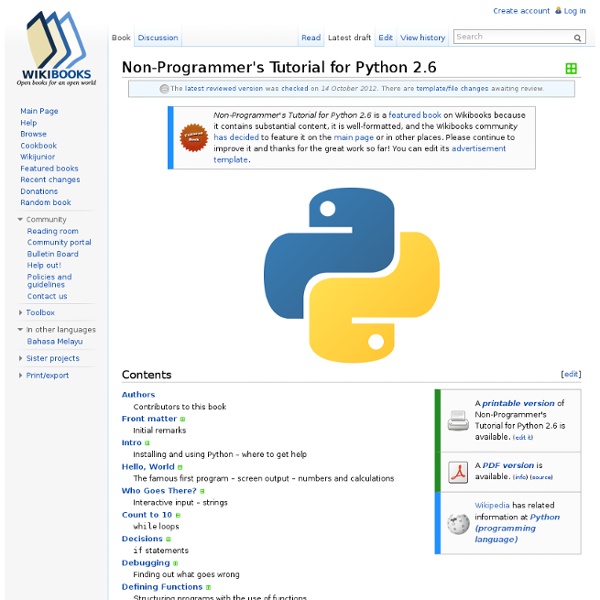This screenshot has height=600, width=600.
Task: Open the printable version link
Action: click(518, 403)
